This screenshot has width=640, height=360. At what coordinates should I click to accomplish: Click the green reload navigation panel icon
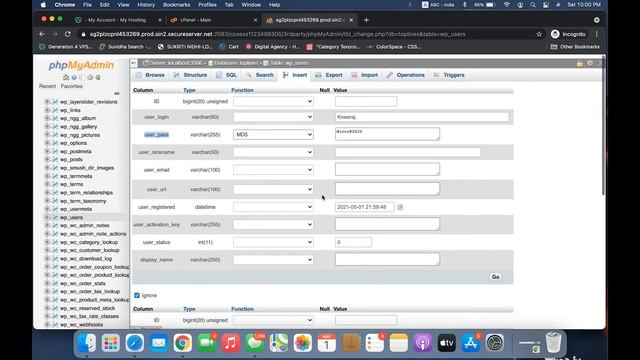(x=98, y=77)
